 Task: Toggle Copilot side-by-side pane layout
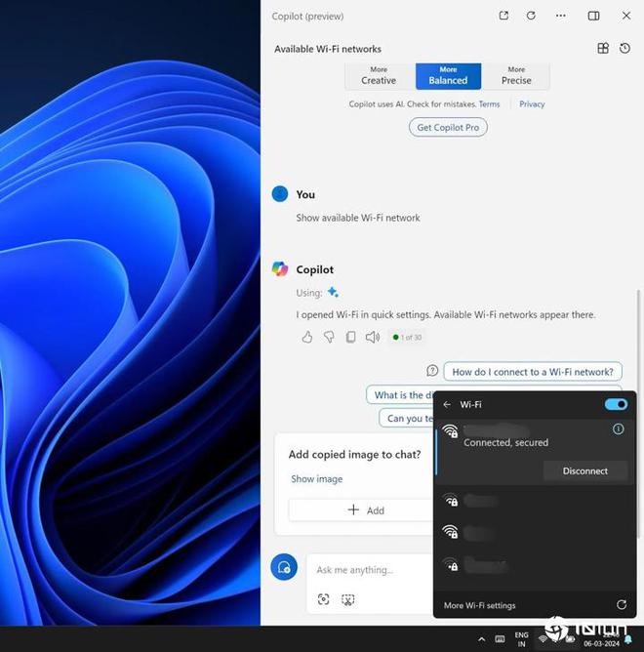(593, 16)
